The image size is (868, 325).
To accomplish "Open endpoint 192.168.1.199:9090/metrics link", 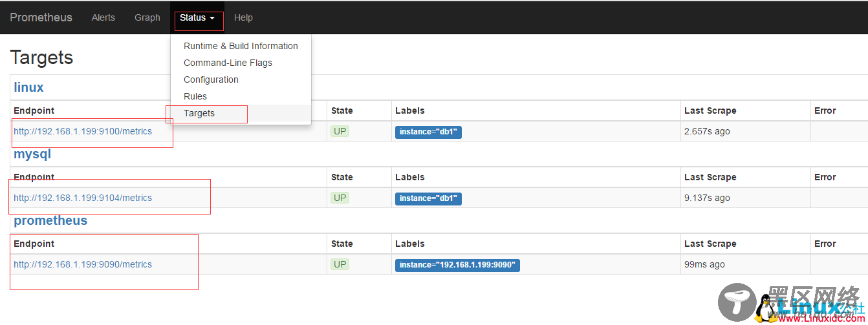I will (83, 264).
